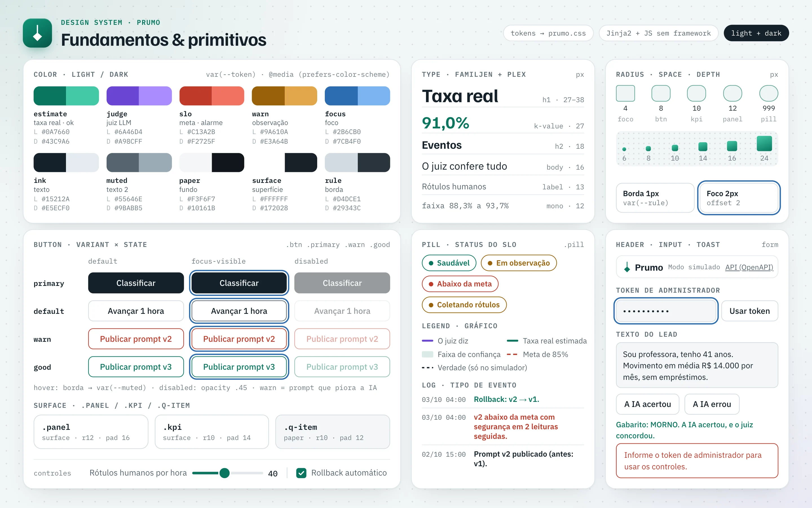This screenshot has width=812, height=508.
Task: Click the rule border color swatch
Action: [357, 162]
